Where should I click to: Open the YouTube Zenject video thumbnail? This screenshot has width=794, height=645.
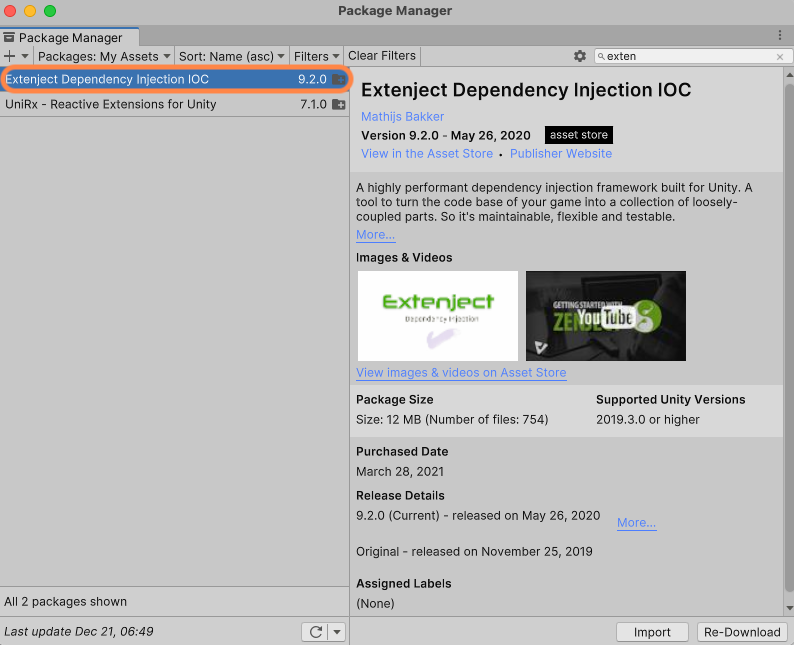pyautogui.click(x=606, y=316)
